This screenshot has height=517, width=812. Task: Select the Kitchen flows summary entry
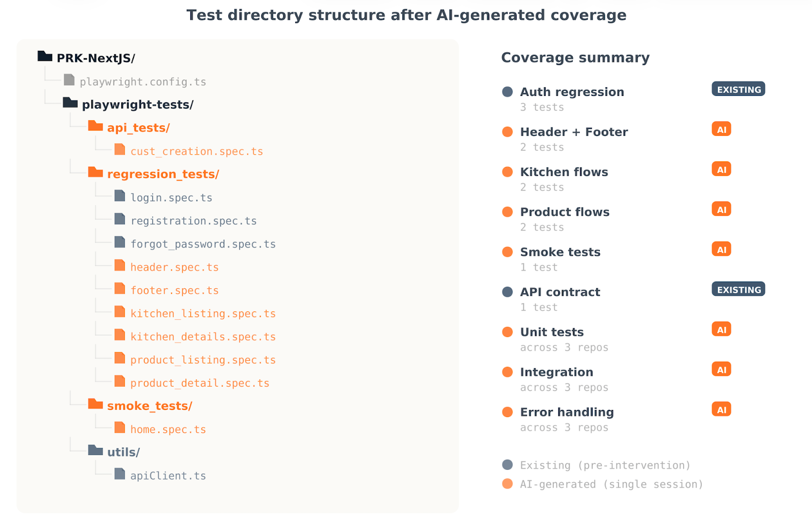click(x=564, y=172)
